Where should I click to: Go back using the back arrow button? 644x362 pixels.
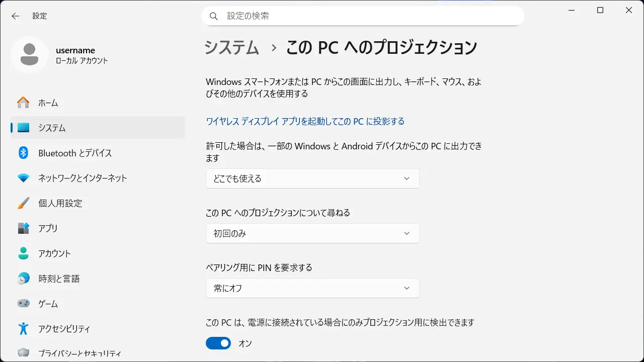pos(16,16)
